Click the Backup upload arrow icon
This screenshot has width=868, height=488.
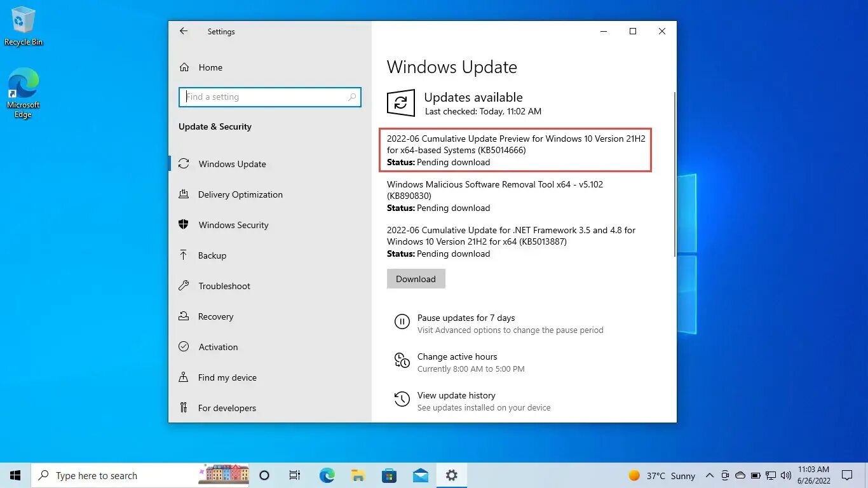pos(184,255)
